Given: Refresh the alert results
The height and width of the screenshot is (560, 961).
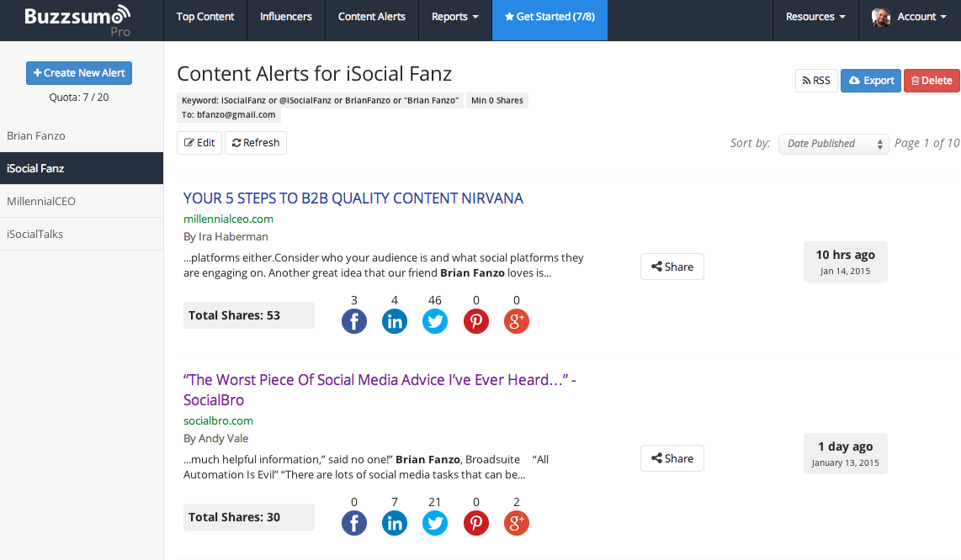Looking at the screenshot, I should (x=256, y=143).
